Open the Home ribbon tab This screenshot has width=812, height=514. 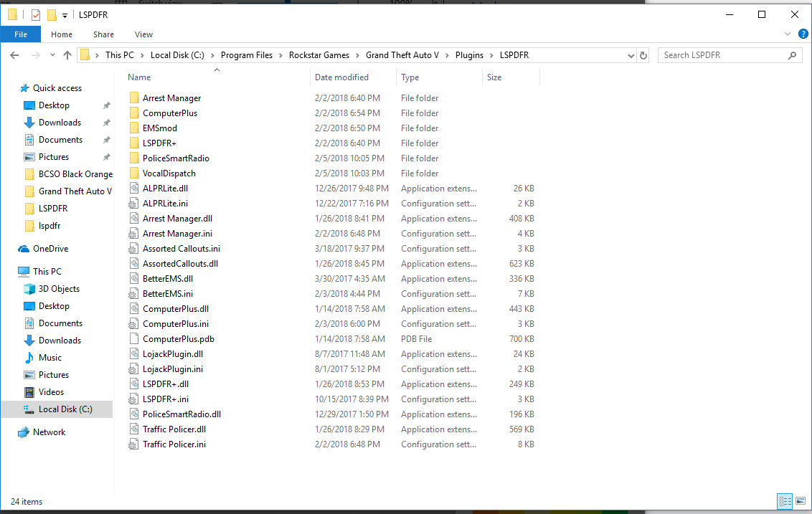click(x=62, y=34)
